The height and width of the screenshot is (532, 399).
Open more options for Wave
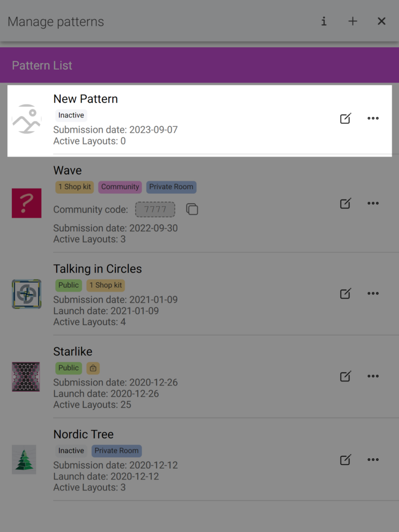tap(373, 203)
